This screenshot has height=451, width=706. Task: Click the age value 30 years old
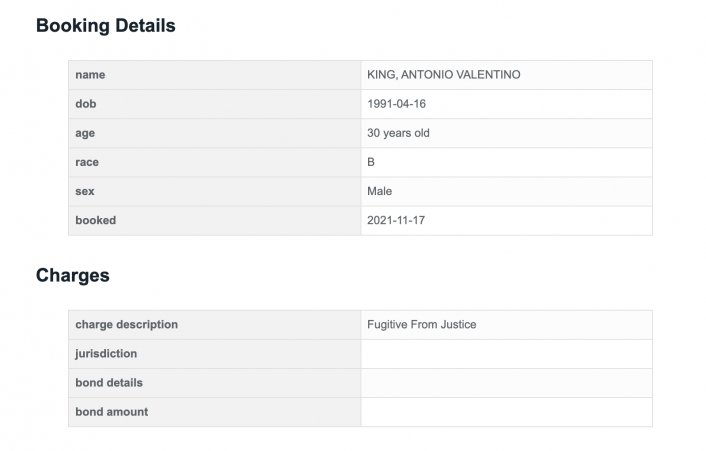click(x=398, y=133)
